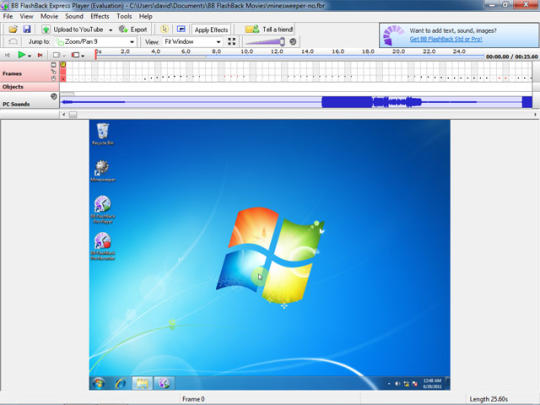Click the BB FlashBack taskbar icon
Viewport: 540px width, 405px height.
[164, 383]
